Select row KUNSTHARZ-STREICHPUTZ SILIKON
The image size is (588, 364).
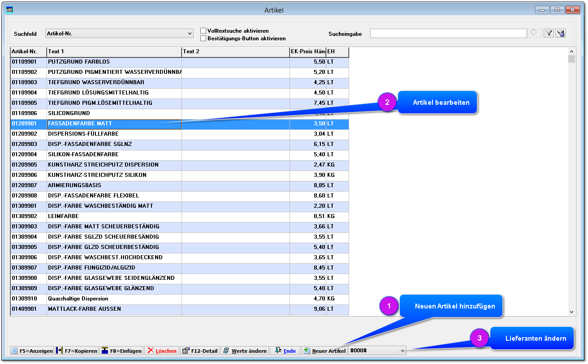pyautogui.click(x=180, y=175)
